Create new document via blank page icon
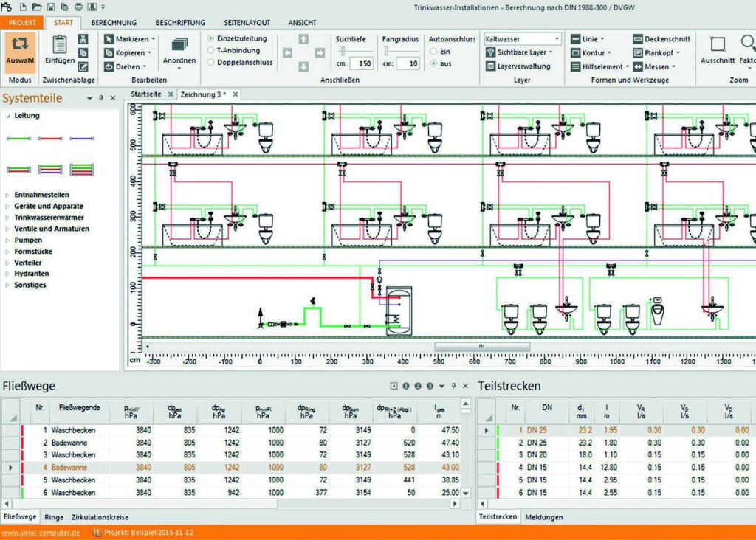756x540 pixels. (x=23, y=7)
